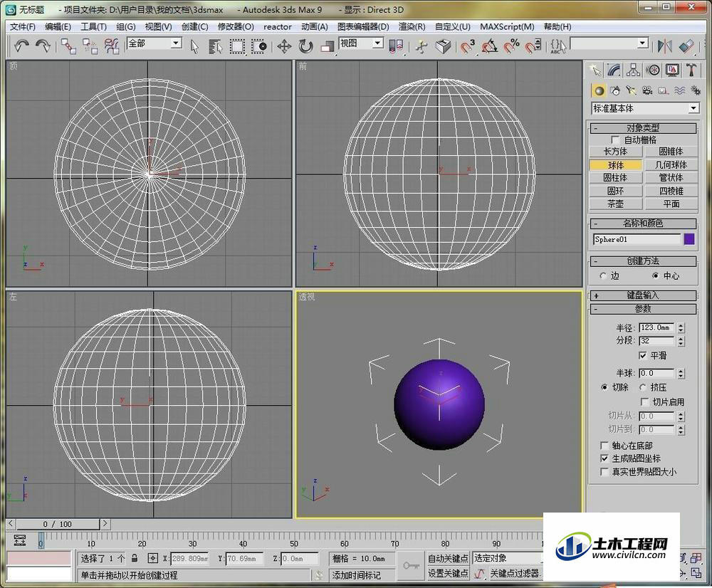Viewport: 712px width, 588px height.
Task: Select the 中心 creation method radio
Action: pyautogui.click(x=655, y=275)
